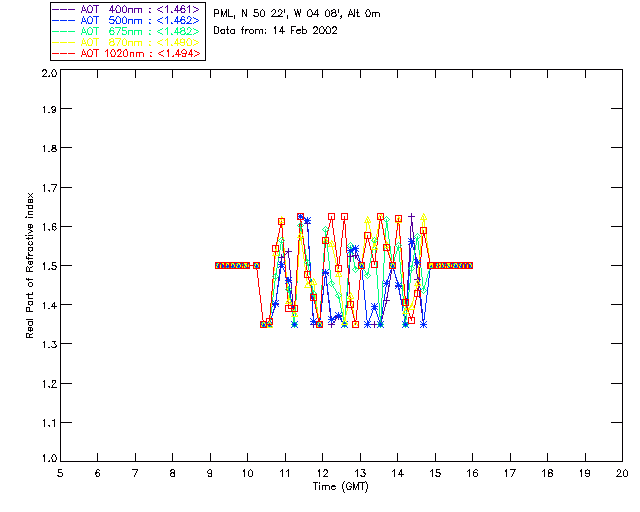Image resolution: width=640 pixels, height=512 pixels.
Task: Click the x-axis tick label 15
Action: pyautogui.click(x=434, y=472)
